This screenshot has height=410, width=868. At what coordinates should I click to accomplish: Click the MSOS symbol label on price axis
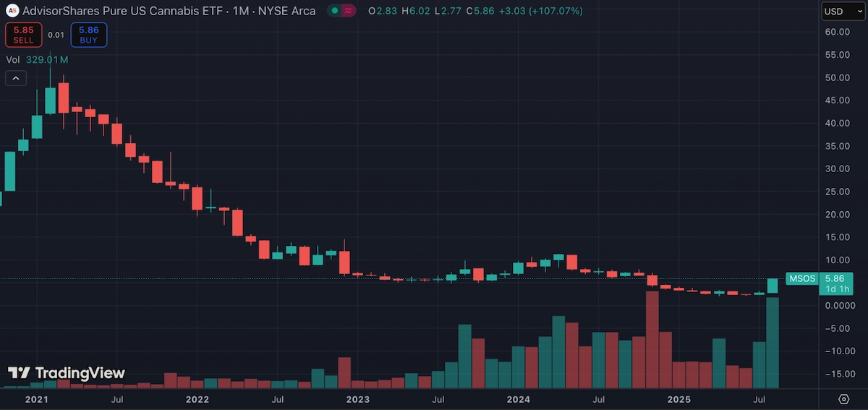(801, 278)
